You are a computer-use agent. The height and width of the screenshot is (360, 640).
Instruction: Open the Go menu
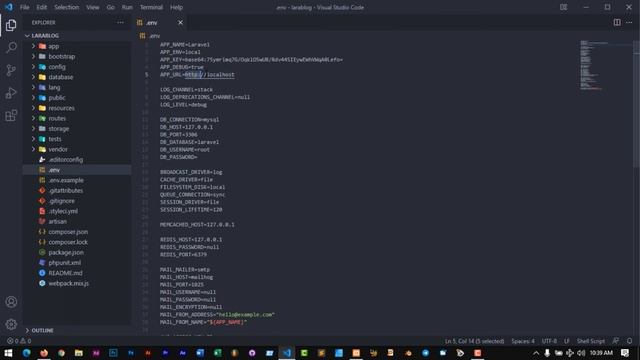(x=110, y=7)
